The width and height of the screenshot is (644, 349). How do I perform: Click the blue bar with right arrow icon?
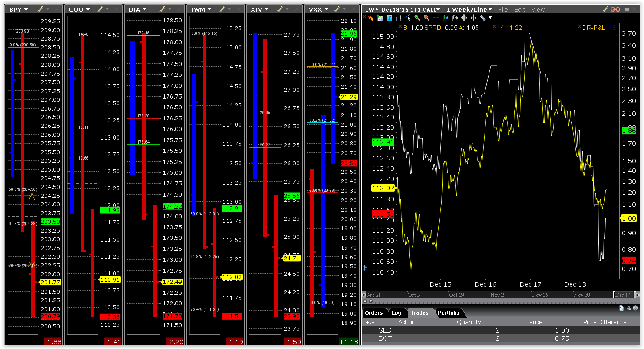[x=445, y=18]
